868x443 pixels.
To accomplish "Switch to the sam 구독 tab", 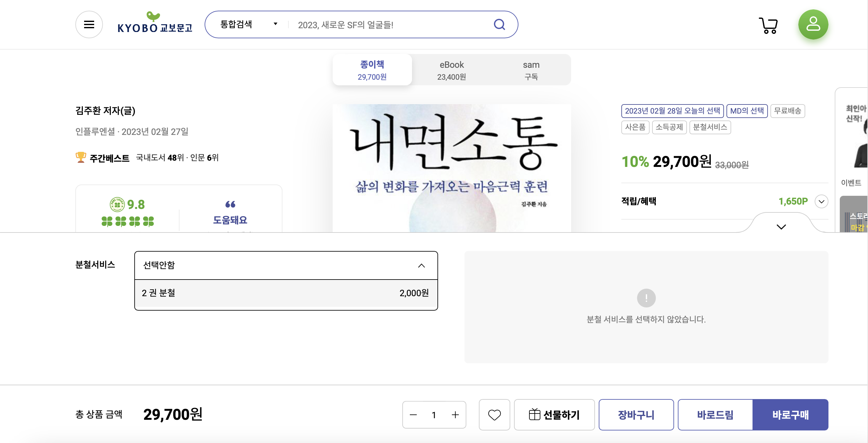I will (x=531, y=70).
